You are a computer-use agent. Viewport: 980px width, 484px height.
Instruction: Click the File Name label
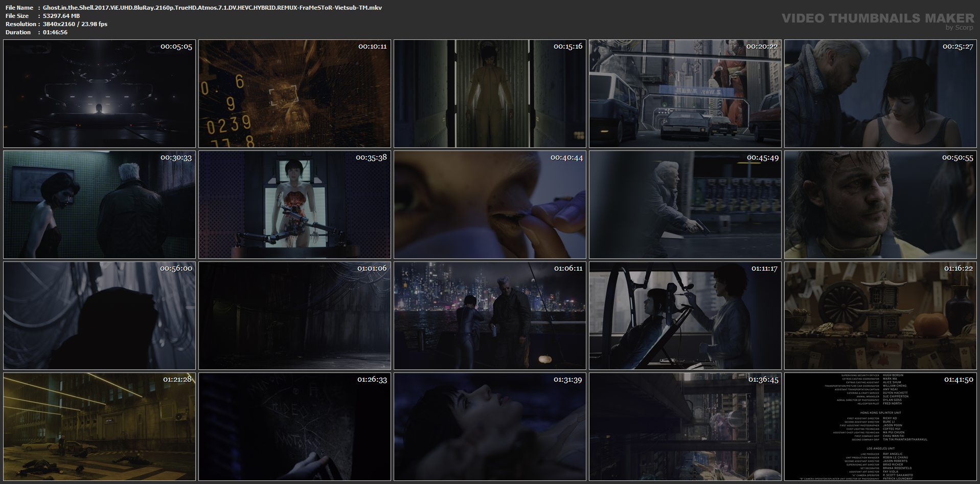(x=19, y=8)
